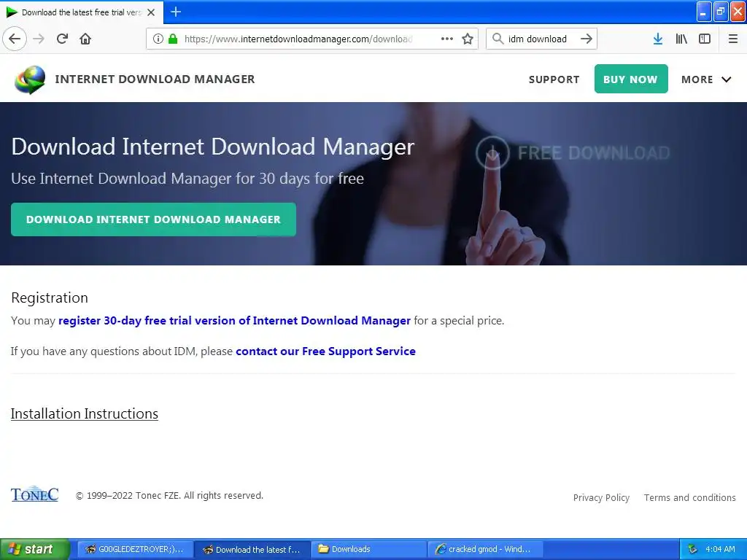Open the SUPPORT menu item
The height and width of the screenshot is (560, 747).
coord(554,79)
